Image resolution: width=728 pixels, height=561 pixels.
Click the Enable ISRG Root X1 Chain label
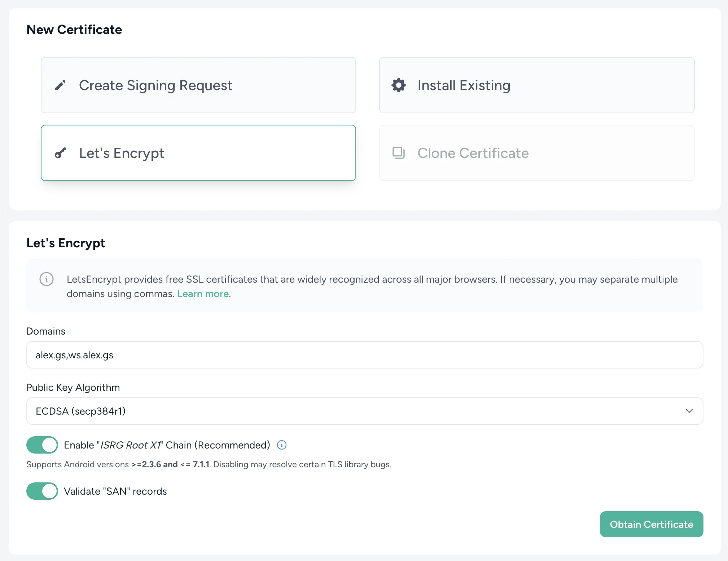coord(167,445)
